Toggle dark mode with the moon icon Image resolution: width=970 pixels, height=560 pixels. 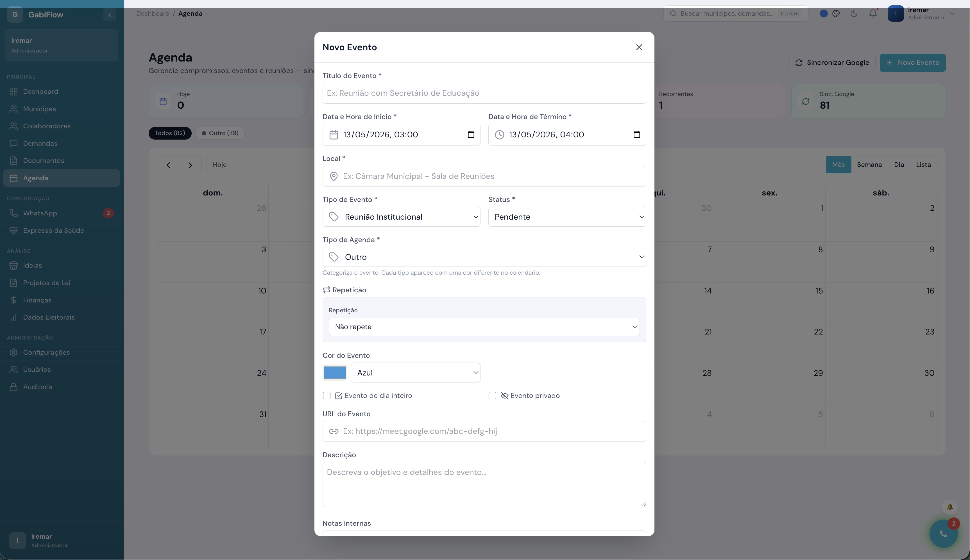(854, 13)
